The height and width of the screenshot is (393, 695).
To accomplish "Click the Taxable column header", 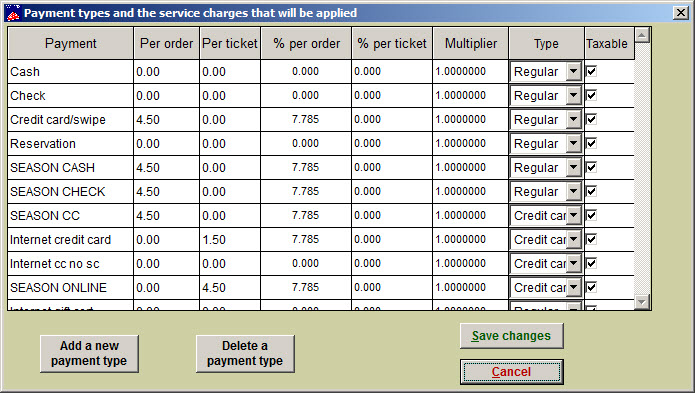I will coord(609,43).
